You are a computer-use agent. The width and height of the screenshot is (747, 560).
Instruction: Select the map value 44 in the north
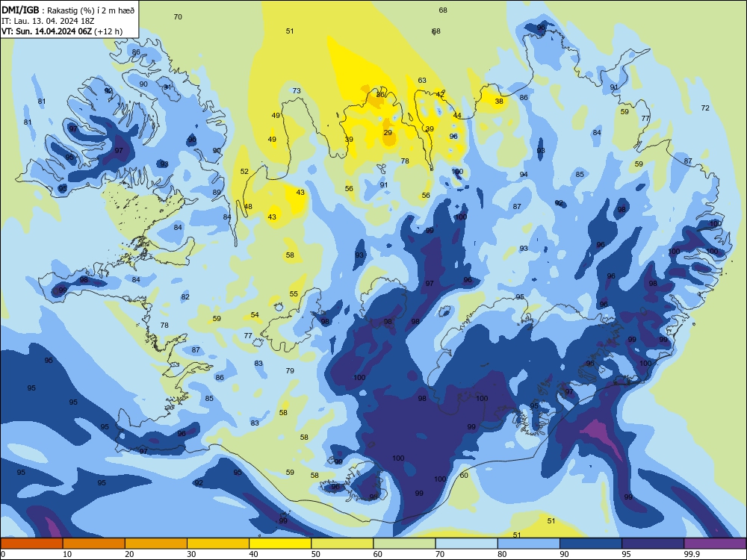(457, 115)
